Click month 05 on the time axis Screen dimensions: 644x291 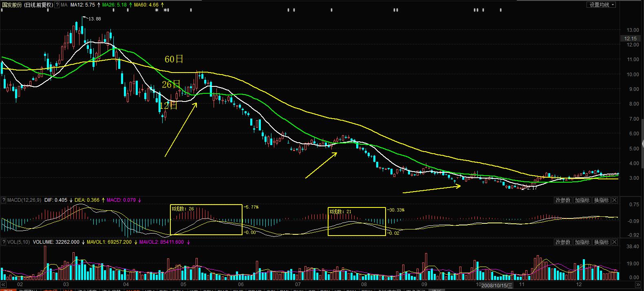click(183, 284)
